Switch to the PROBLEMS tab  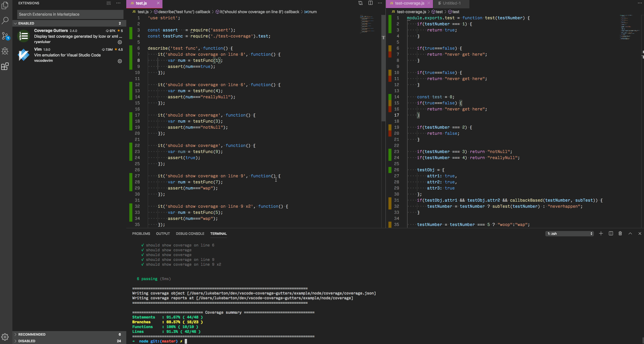[141, 234]
